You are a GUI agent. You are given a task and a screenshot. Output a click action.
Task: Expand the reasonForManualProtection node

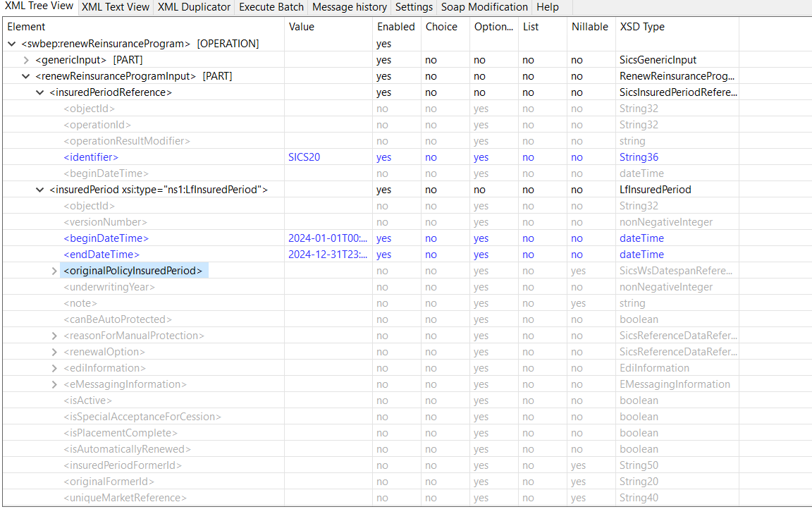54,336
